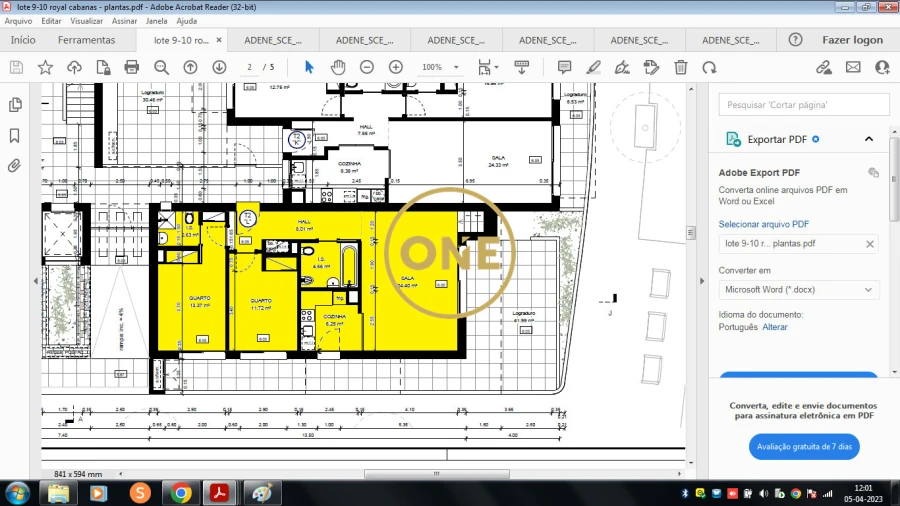Activate the arrow selection tool
This screenshot has width=900, height=506.
309,67
